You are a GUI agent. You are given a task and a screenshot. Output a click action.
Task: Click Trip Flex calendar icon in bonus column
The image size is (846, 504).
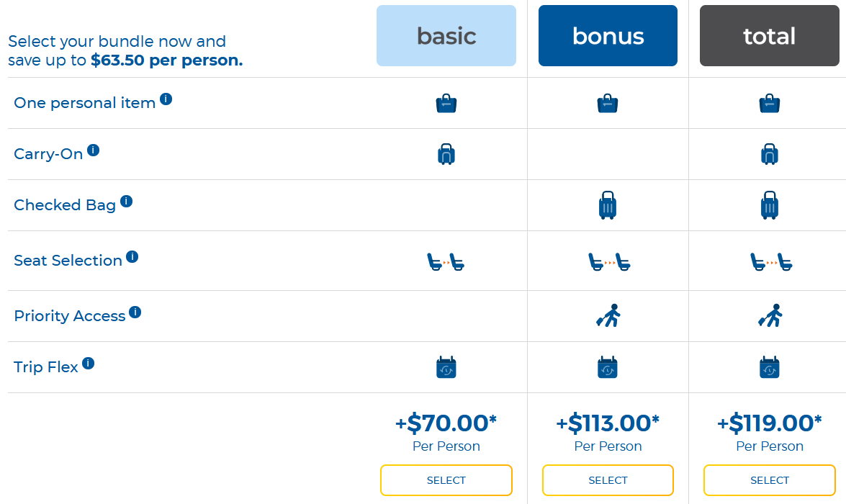coord(608,367)
